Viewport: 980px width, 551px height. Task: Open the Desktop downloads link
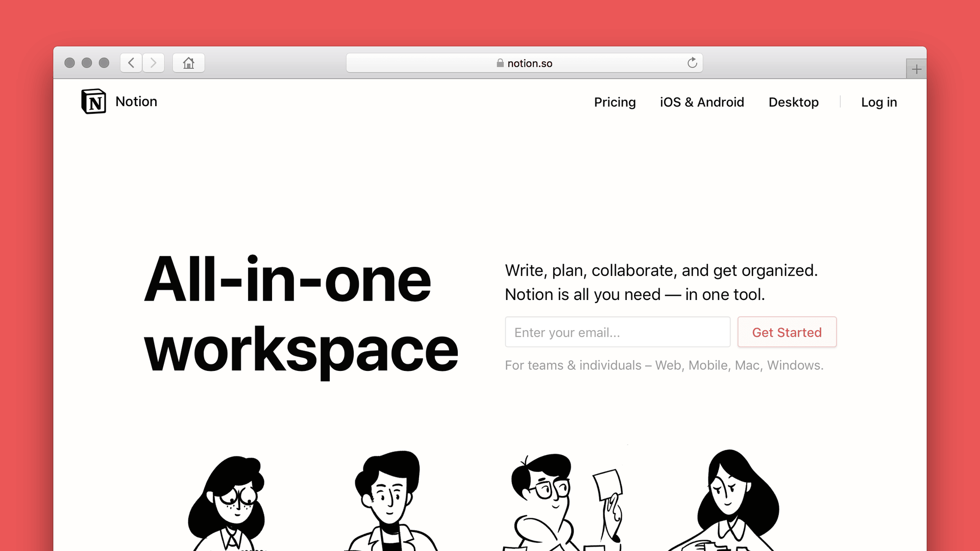click(793, 102)
